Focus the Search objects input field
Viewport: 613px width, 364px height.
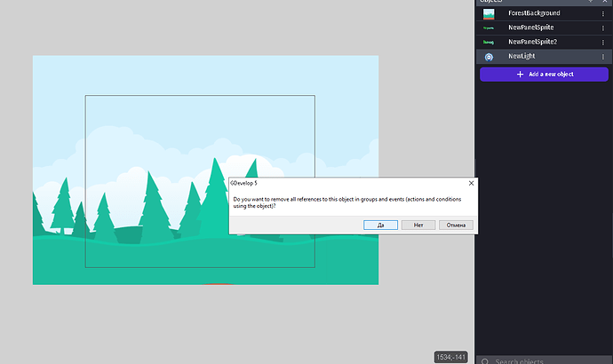(542, 361)
